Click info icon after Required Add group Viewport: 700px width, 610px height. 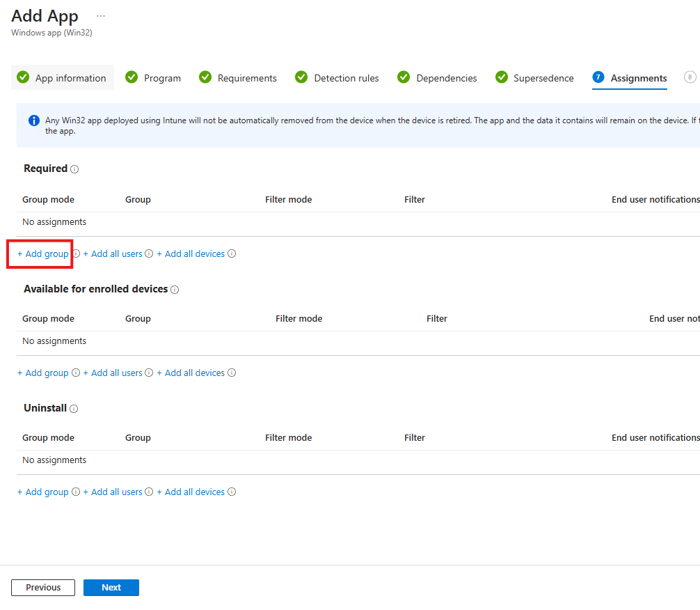[77, 253]
